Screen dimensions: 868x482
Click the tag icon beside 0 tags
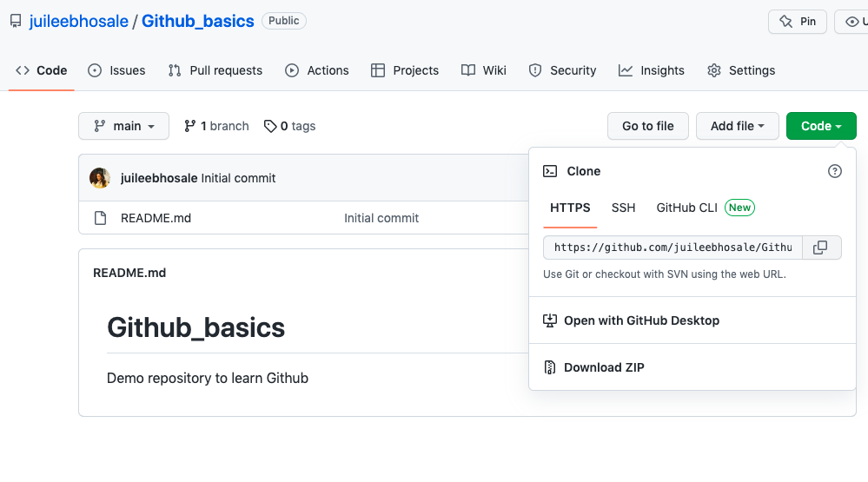tap(269, 126)
